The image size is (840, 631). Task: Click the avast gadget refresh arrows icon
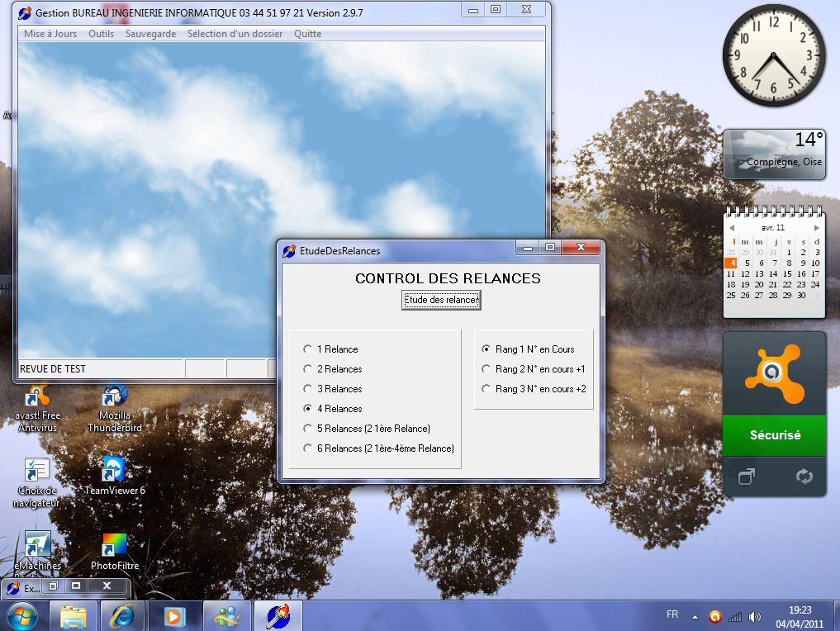click(804, 477)
